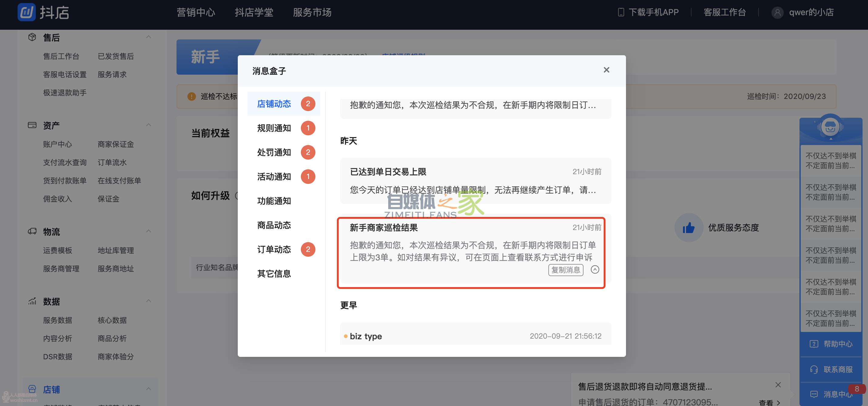The height and width of the screenshot is (406, 868).
Task: Collapse the 售后 section in the sidebar
Action: (148, 36)
